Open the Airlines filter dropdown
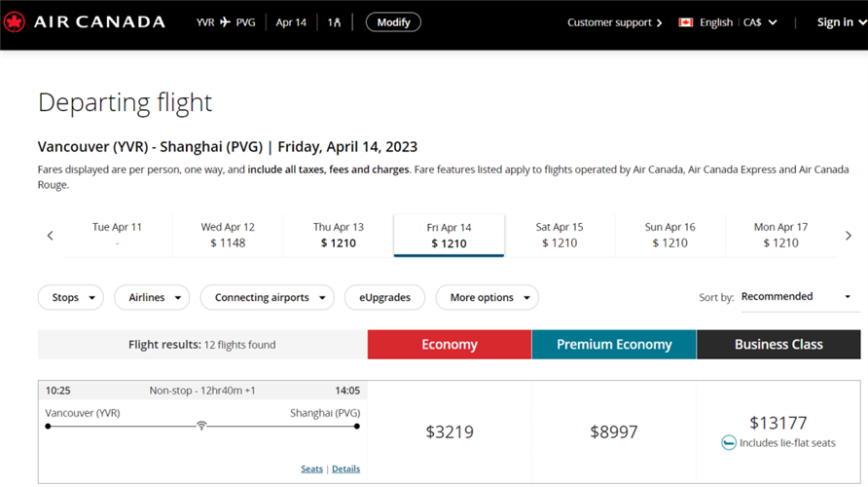The height and width of the screenshot is (487, 868). point(154,297)
